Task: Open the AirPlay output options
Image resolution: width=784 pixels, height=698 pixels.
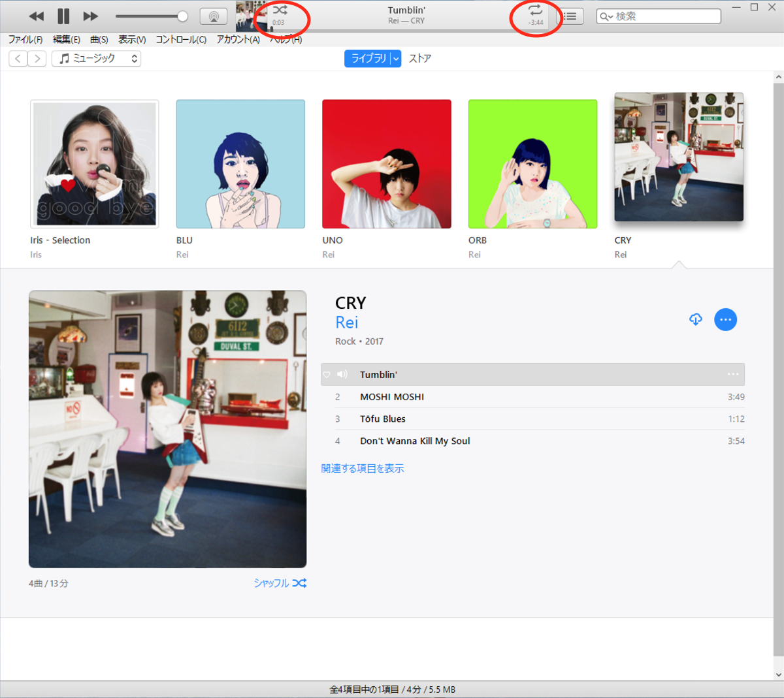Action: 213,16
